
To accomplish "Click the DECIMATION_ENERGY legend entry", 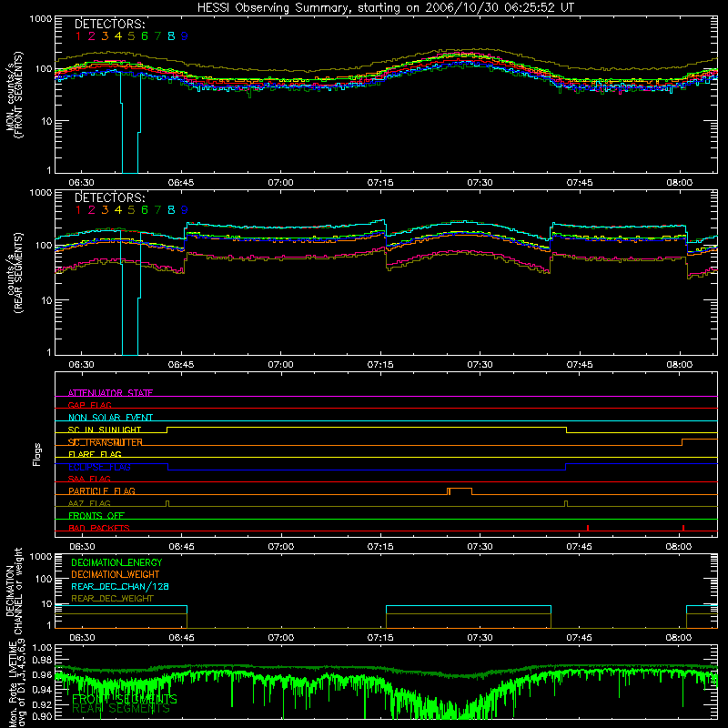I will click(116, 562).
